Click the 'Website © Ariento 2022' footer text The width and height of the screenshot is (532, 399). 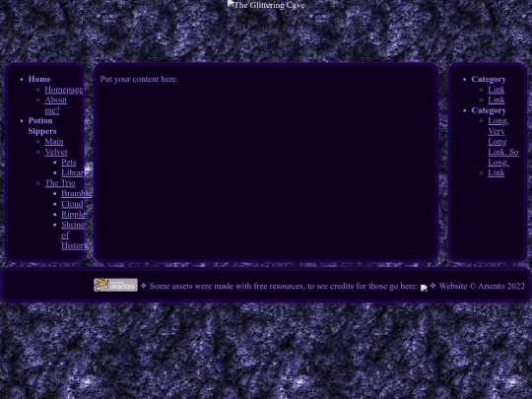pos(482,286)
